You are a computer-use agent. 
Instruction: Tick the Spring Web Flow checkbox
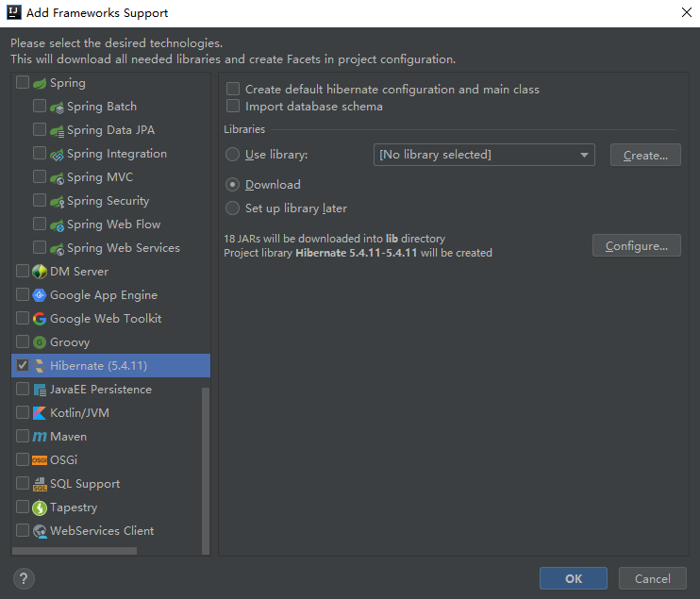pyautogui.click(x=40, y=225)
